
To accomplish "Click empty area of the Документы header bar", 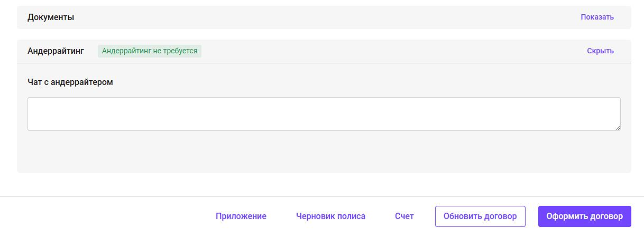I will (317, 17).
